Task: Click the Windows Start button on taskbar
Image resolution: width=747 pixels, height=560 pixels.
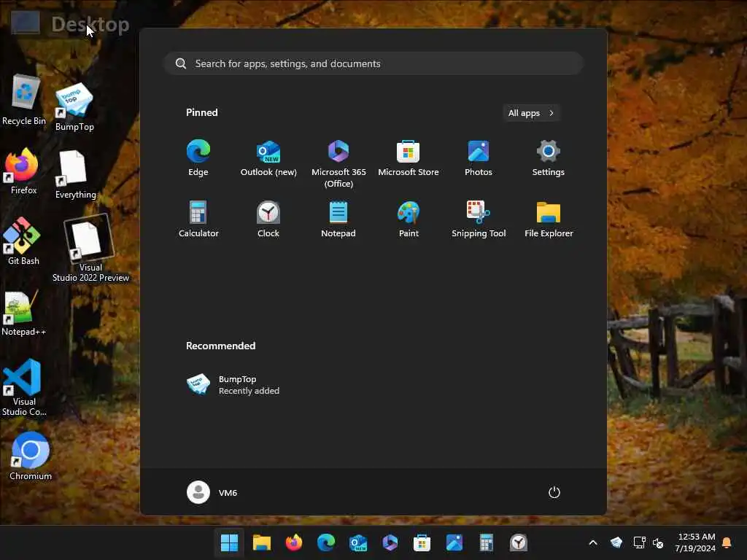Action: [x=229, y=542]
